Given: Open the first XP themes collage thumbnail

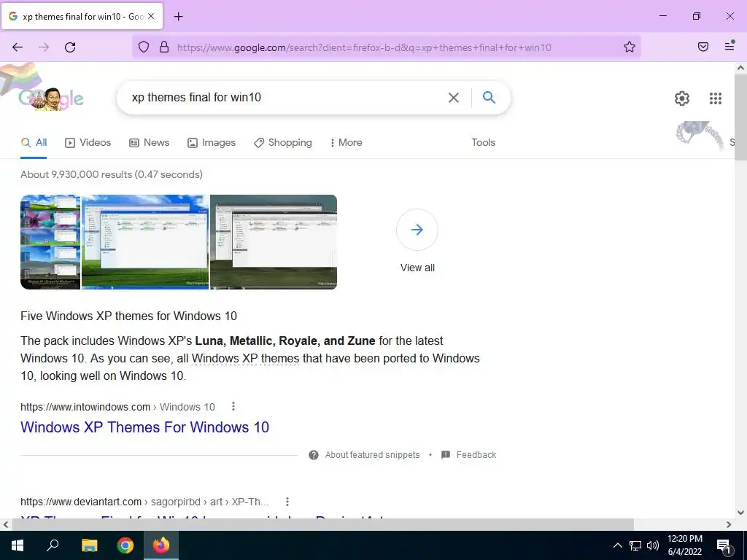Looking at the screenshot, I should click(50, 242).
